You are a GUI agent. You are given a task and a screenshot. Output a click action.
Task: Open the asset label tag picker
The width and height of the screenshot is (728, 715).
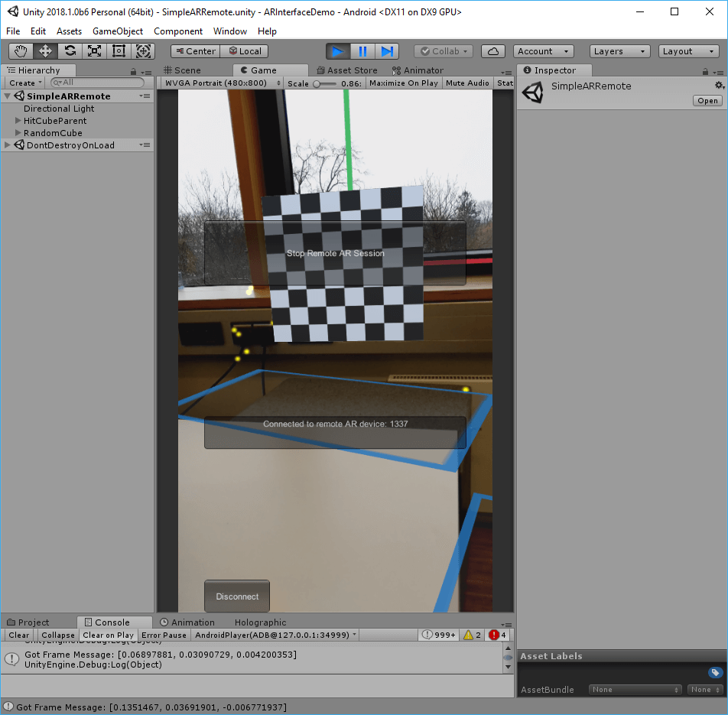[x=715, y=672]
